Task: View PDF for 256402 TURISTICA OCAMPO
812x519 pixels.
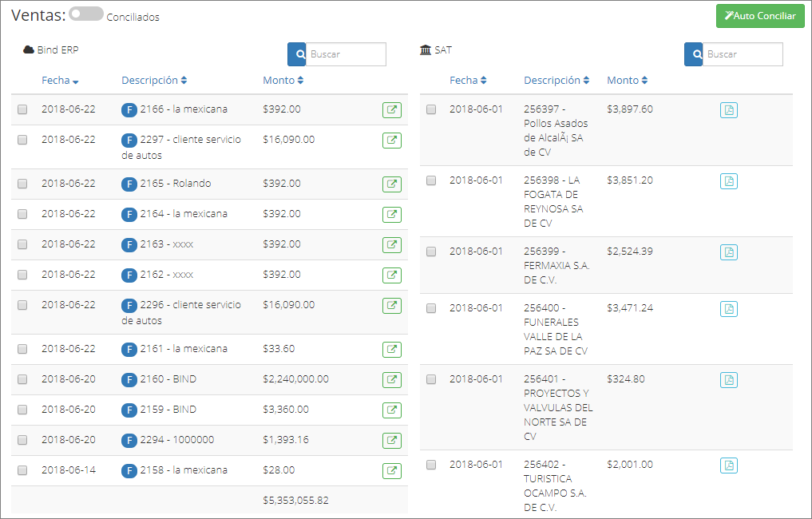Action: tap(729, 466)
